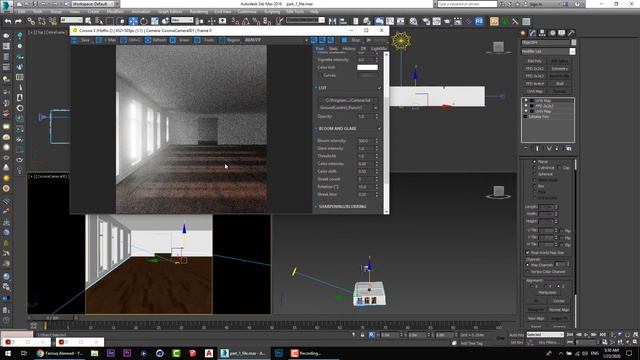Open Photoshop from the taskbar
Image resolution: width=640 pixels, height=360 pixels.
coord(279,353)
